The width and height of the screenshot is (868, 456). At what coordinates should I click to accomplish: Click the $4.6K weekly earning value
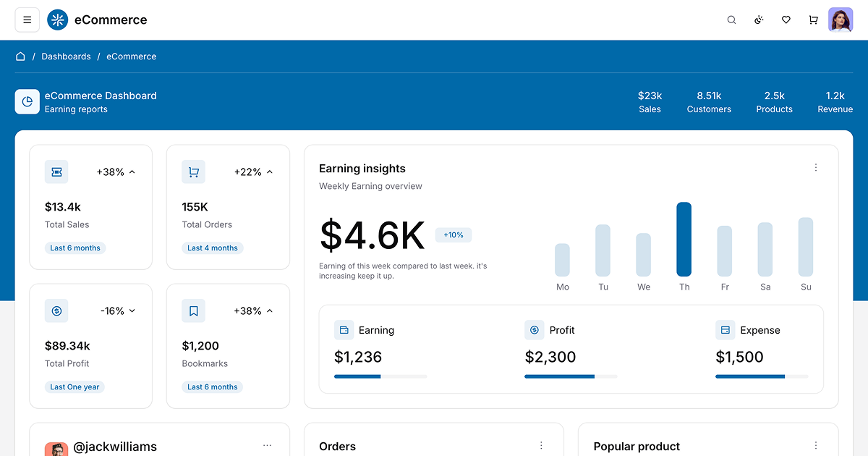click(372, 236)
